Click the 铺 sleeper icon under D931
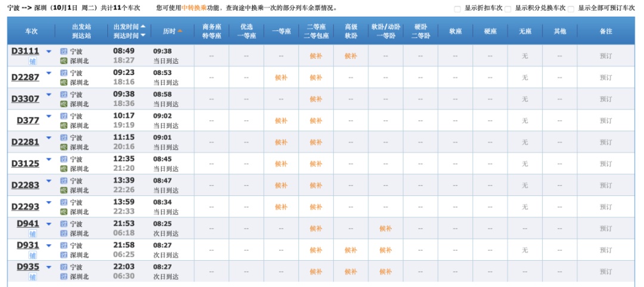 (x=32, y=256)
